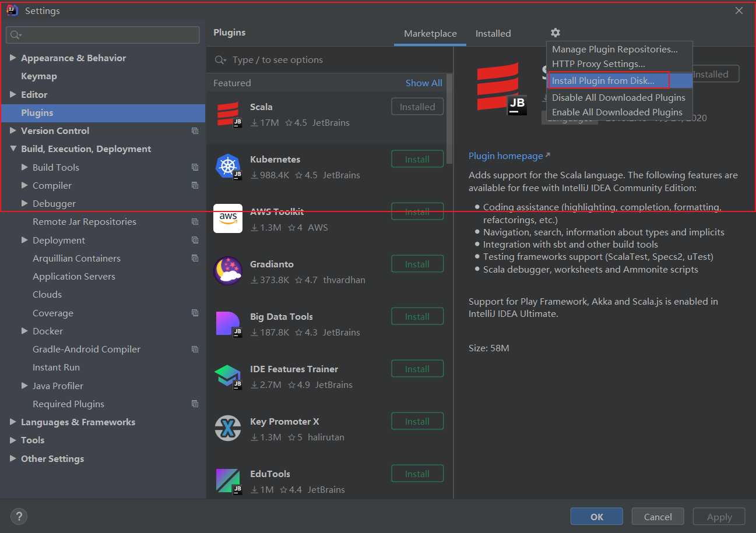Choose Disable All Downloaded Plugins
This screenshot has height=533, width=756.
(619, 97)
